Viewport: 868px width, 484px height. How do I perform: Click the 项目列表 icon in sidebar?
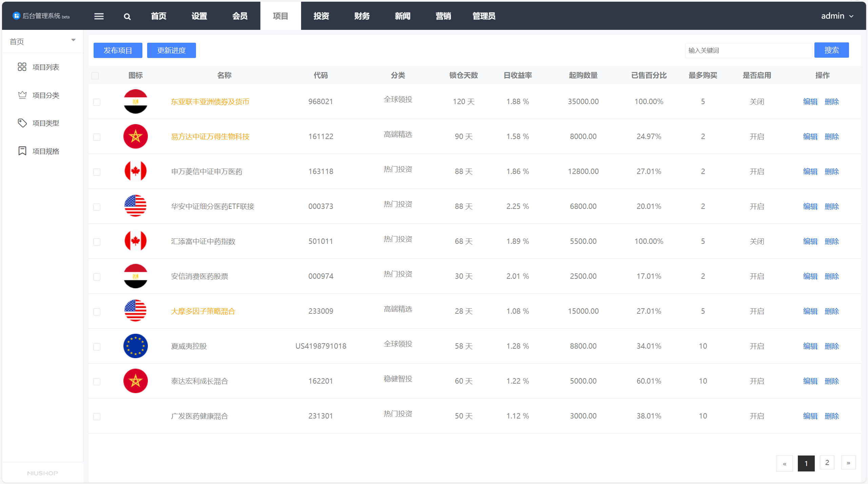[21, 67]
